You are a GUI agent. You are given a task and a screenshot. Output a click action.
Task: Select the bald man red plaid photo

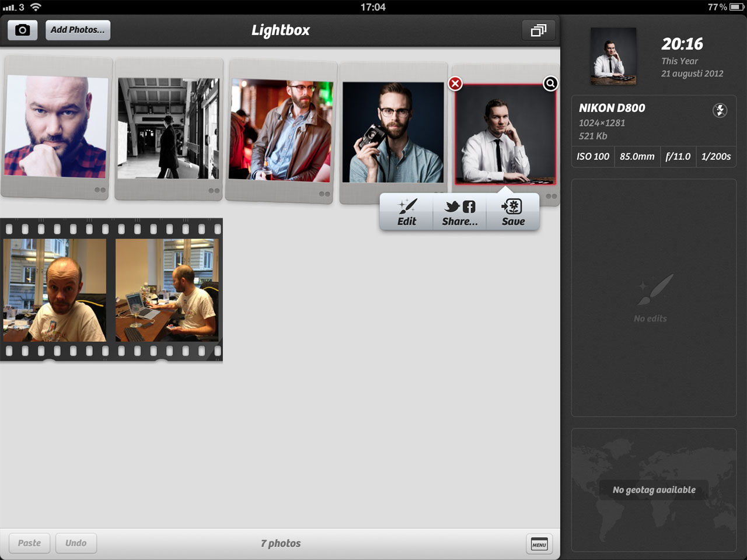click(56, 127)
